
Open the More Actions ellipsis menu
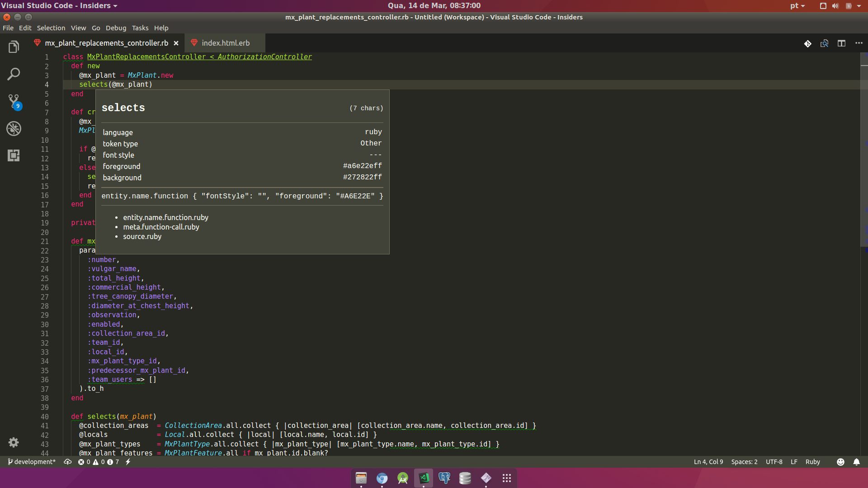[x=859, y=43]
